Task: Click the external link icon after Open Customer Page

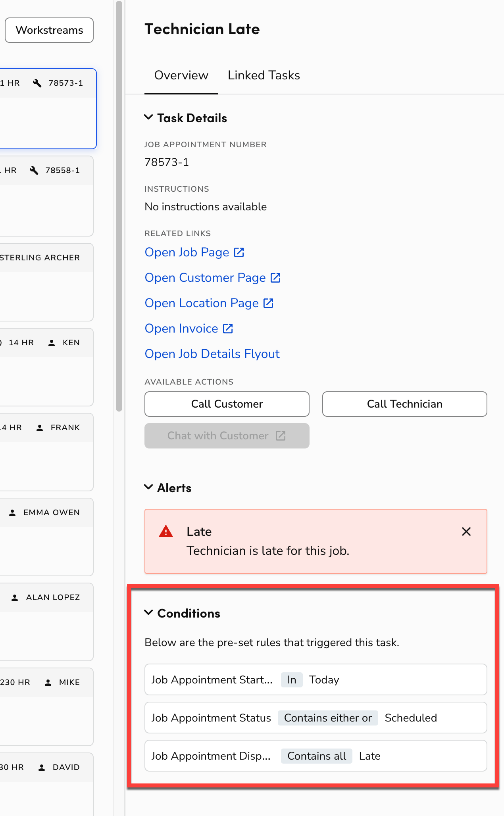Action: [275, 278]
